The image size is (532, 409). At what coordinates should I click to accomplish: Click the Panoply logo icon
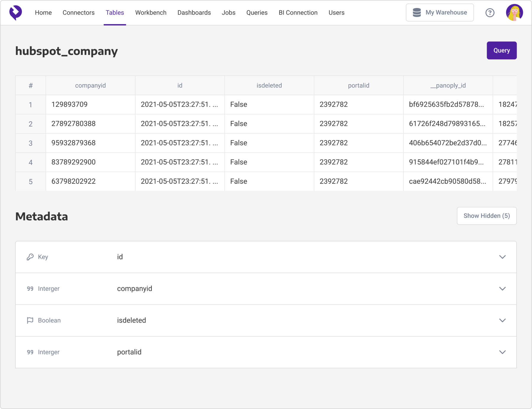click(16, 13)
